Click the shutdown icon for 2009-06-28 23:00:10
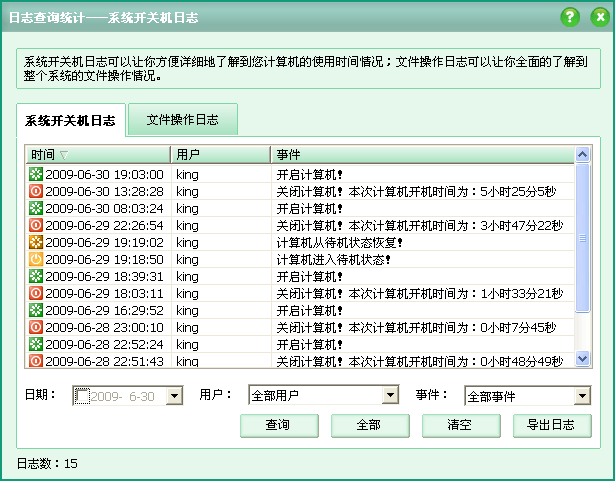The width and height of the screenshot is (615, 481). click(36, 327)
